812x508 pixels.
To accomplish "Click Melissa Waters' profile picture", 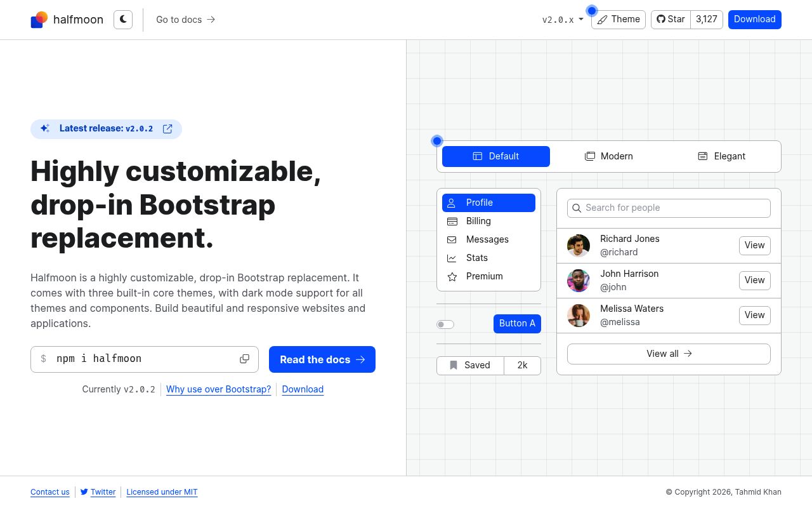I will [578, 316].
